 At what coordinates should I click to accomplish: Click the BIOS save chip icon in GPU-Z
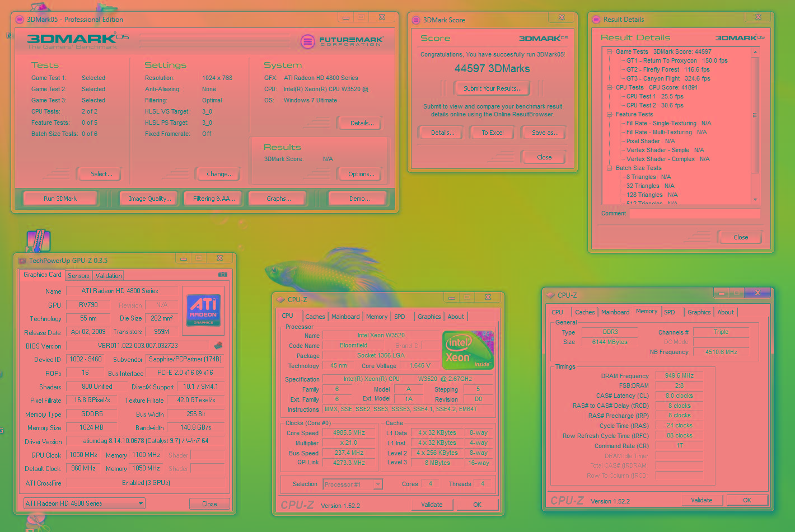pos(218,346)
